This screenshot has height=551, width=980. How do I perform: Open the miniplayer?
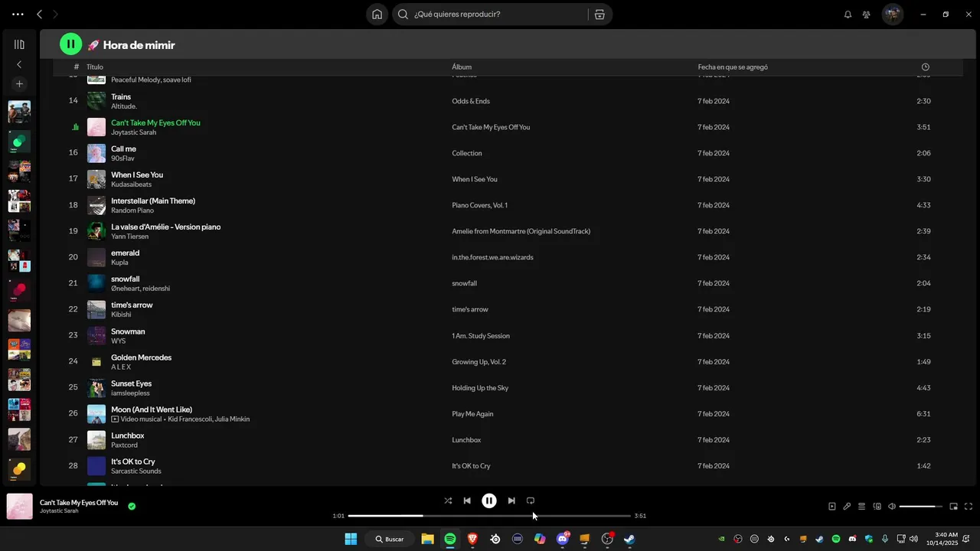pos(954,507)
